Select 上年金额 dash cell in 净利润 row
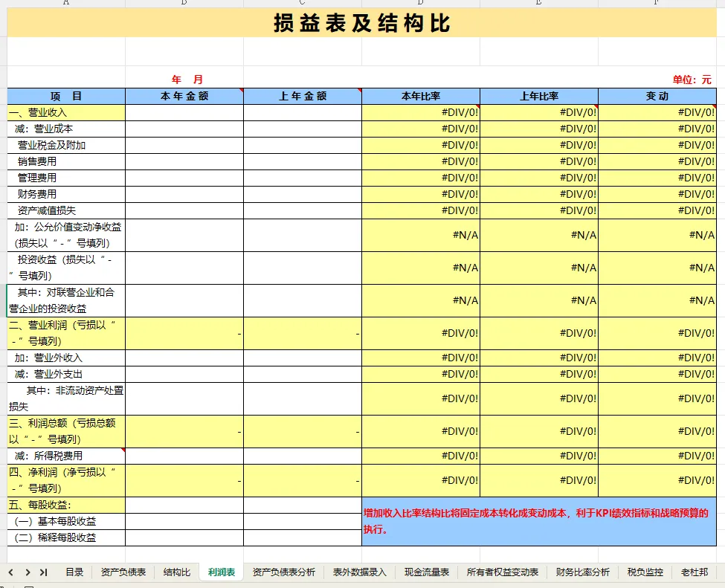This screenshot has width=725, height=588. [303, 480]
